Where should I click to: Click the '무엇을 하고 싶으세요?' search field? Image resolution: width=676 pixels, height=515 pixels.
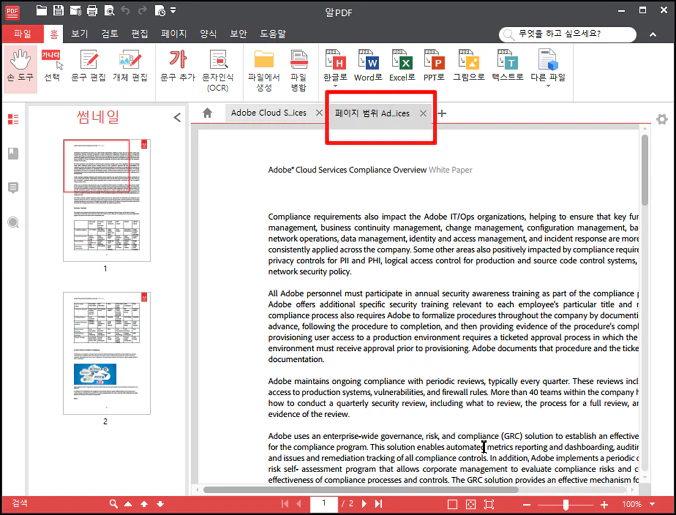567,34
